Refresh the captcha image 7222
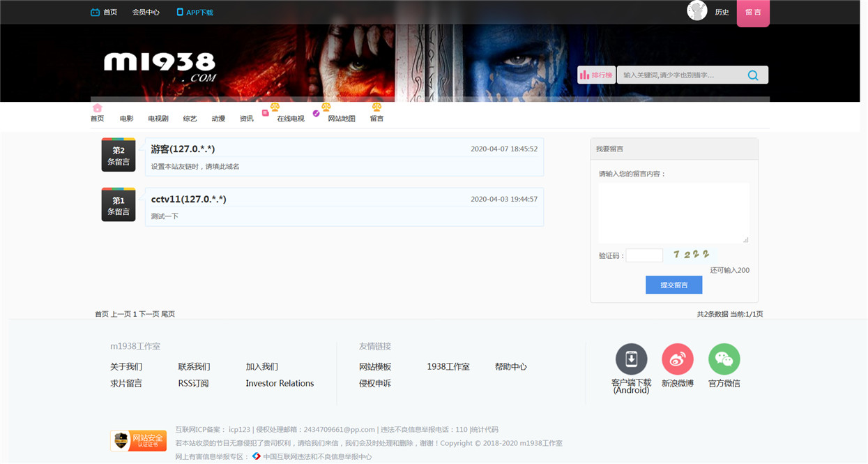The height and width of the screenshot is (464, 868). (x=692, y=255)
